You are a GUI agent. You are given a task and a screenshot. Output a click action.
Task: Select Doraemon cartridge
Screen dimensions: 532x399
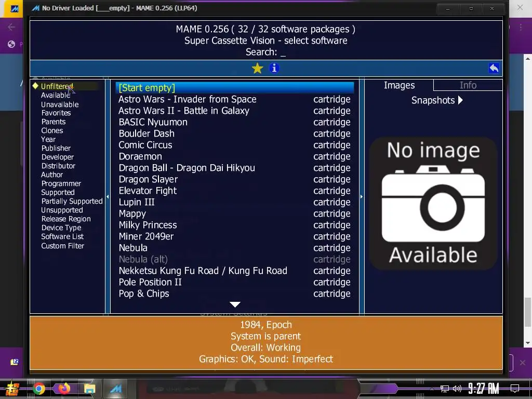[235, 156]
